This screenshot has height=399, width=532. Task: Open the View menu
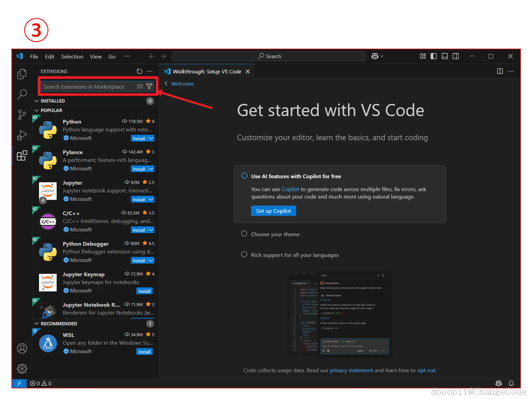click(x=95, y=56)
